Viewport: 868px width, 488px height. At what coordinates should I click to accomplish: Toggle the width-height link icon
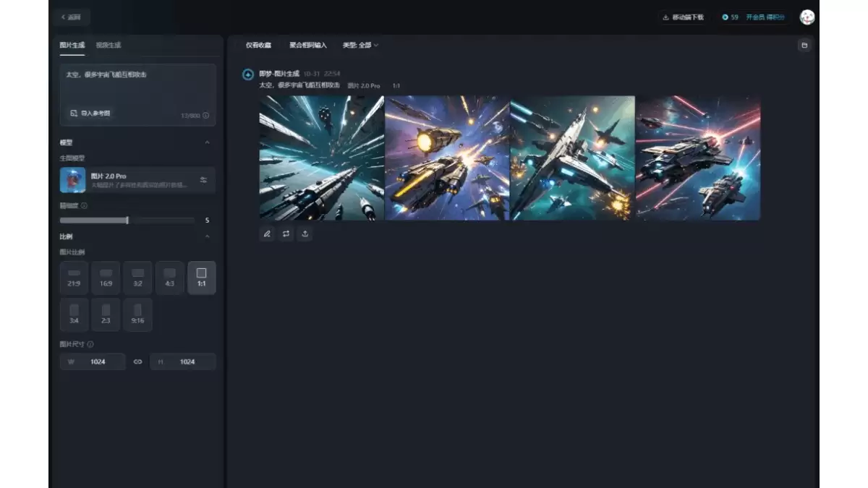(137, 361)
